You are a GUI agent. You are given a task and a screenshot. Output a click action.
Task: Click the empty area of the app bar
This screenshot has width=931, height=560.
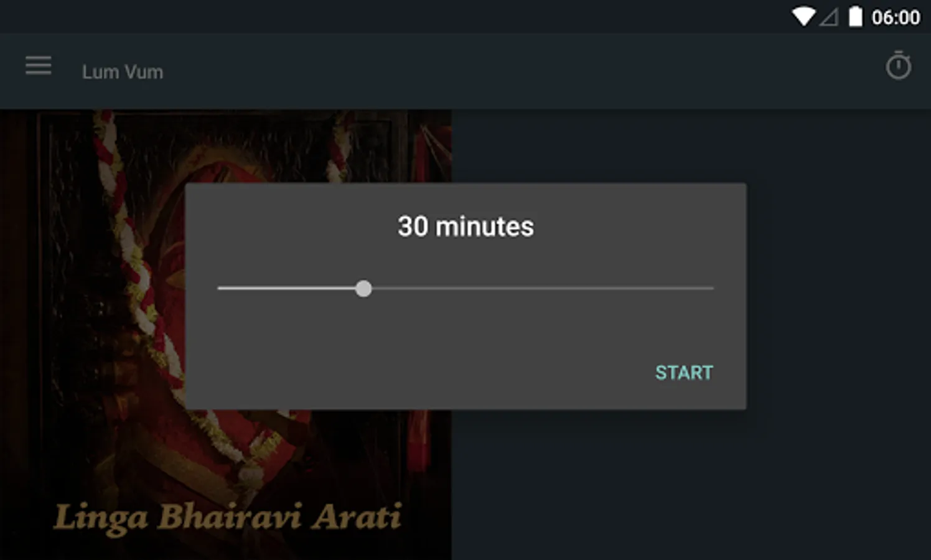click(x=523, y=72)
